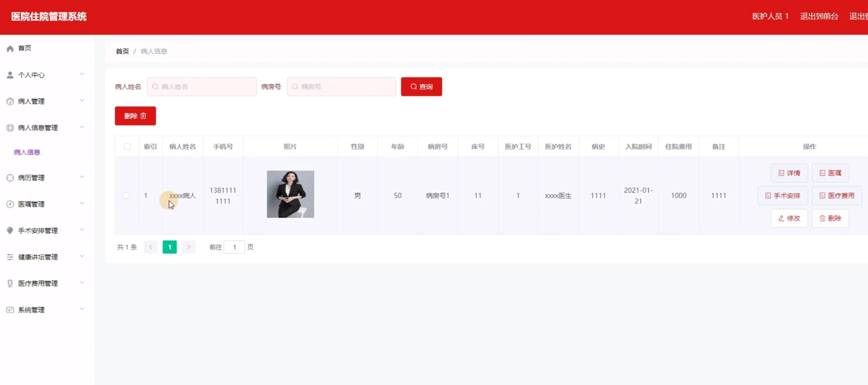Expand the 病人管理 menu chevron
Screen dimensions: 868x385
click(82, 101)
